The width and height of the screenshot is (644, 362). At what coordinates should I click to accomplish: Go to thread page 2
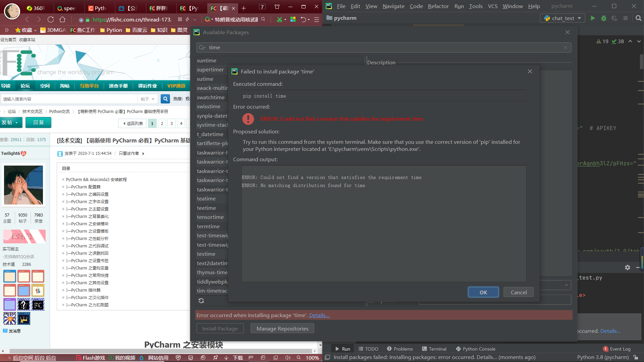pos(162,123)
